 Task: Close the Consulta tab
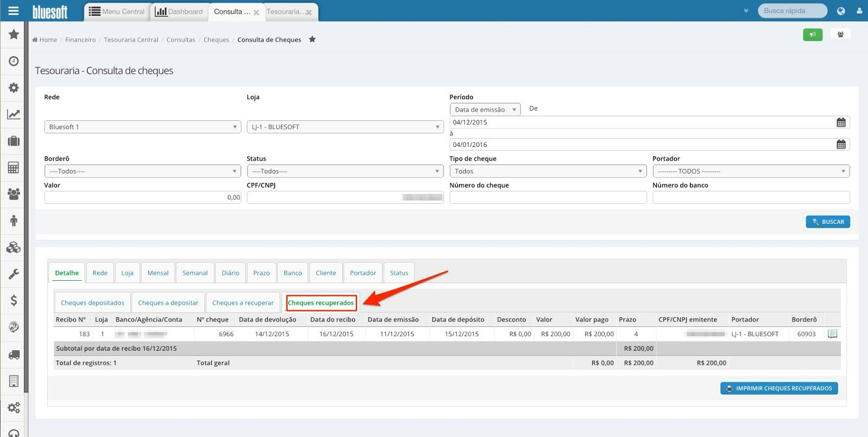point(257,12)
